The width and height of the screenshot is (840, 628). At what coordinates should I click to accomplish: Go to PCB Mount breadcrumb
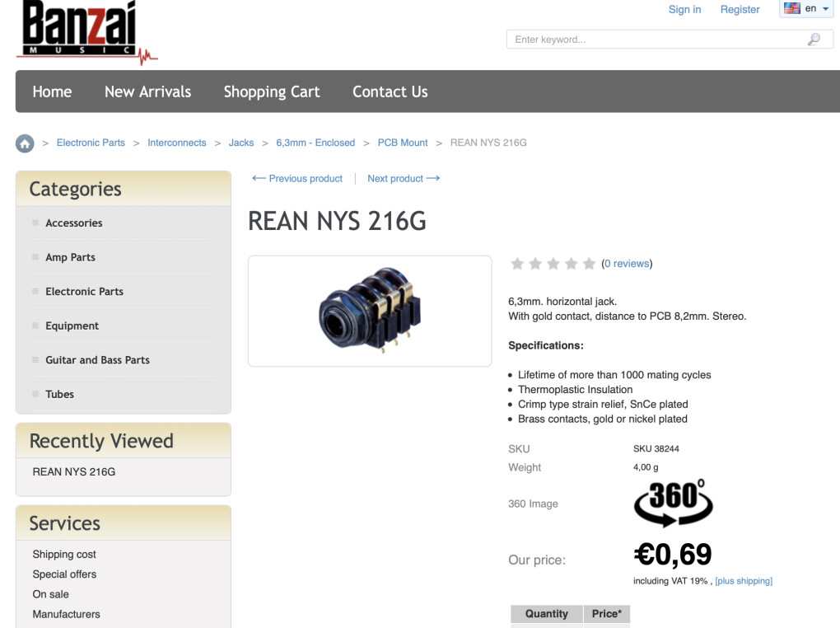(403, 143)
